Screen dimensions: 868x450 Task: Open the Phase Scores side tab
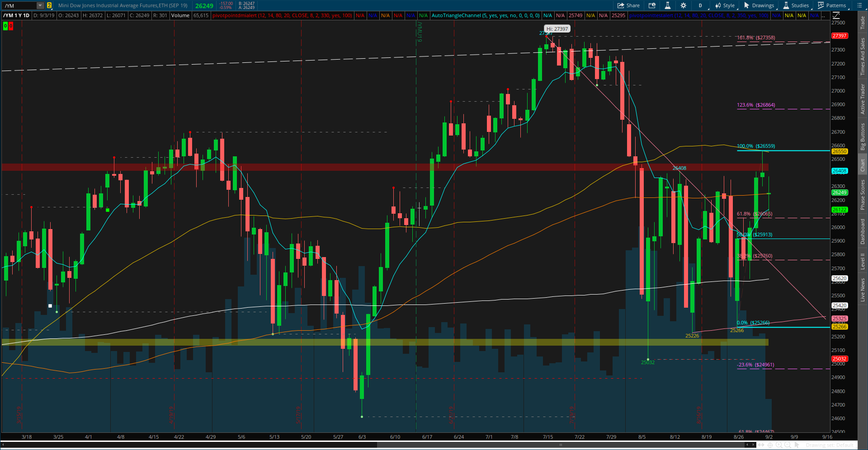[863, 195]
